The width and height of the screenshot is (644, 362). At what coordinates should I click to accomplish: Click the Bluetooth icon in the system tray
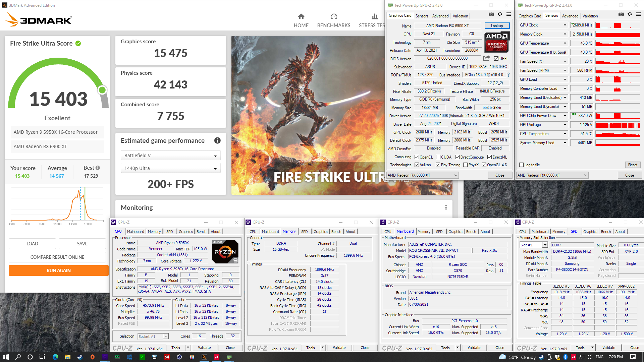click(x=565, y=357)
